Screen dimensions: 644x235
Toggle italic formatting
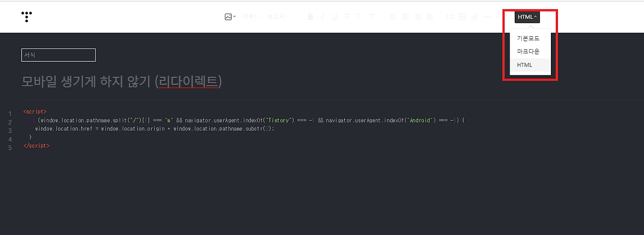(x=323, y=17)
